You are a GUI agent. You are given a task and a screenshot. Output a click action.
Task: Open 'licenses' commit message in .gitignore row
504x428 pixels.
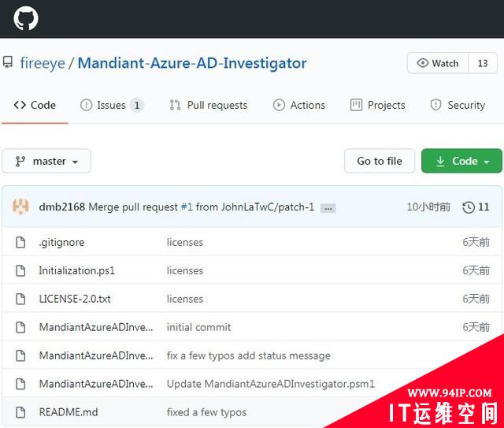coord(185,242)
